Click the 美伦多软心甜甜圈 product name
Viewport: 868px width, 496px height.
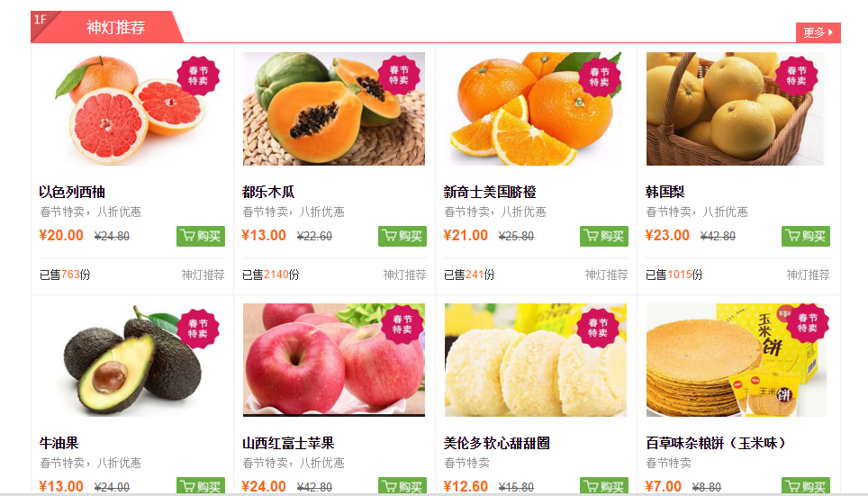(x=496, y=443)
